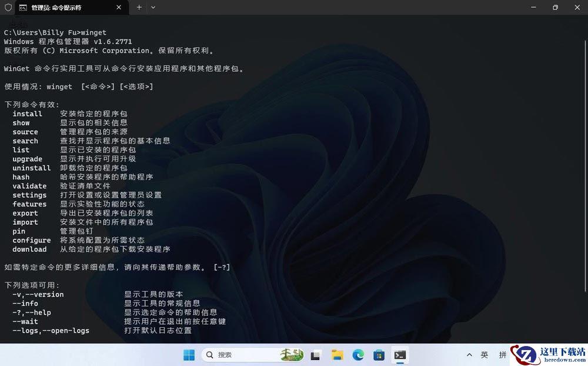Click the Terminal icon in the taskbar
The image size is (588, 366).
coord(400,355)
